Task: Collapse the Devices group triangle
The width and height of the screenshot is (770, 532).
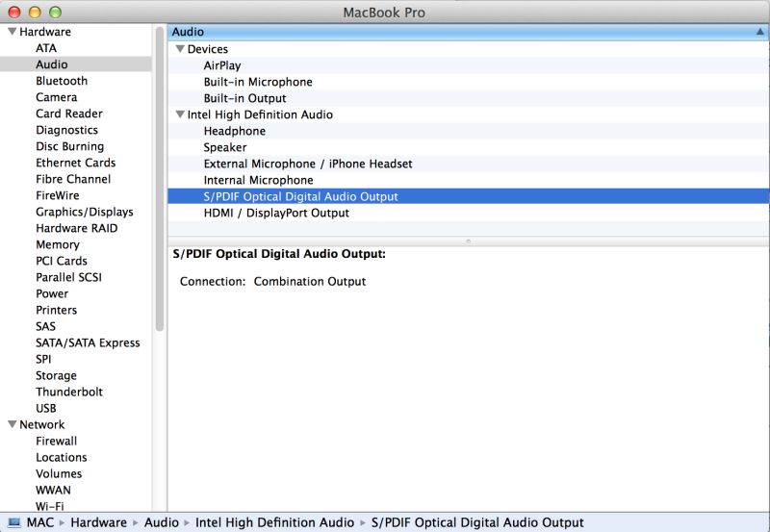Action: 180,49
